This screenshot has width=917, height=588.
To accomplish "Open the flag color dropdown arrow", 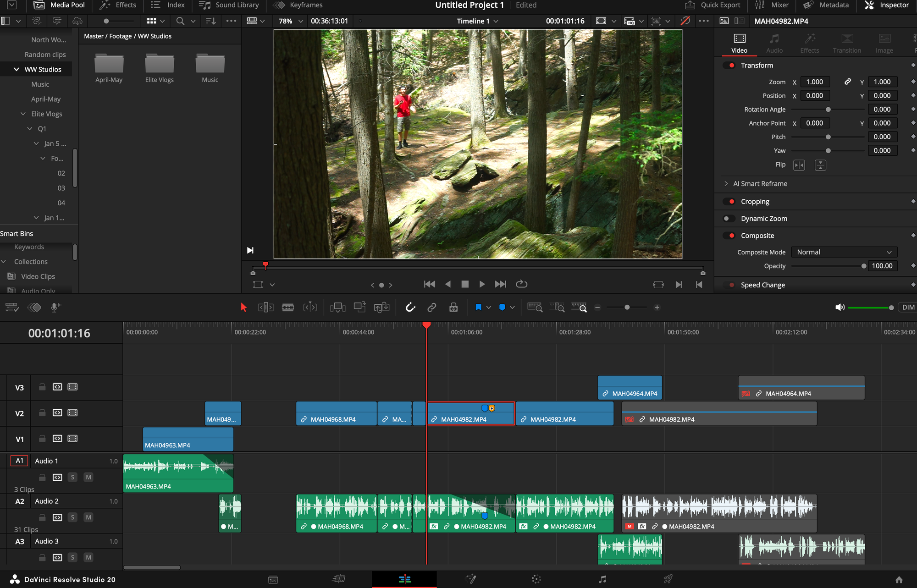I will click(489, 308).
